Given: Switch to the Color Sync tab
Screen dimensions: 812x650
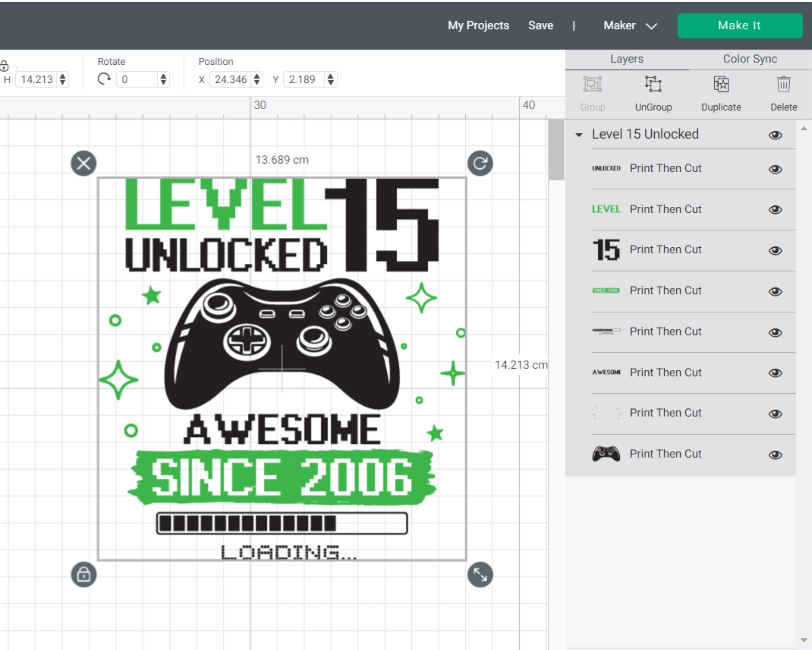Looking at the screenshot, I should 749,59.
